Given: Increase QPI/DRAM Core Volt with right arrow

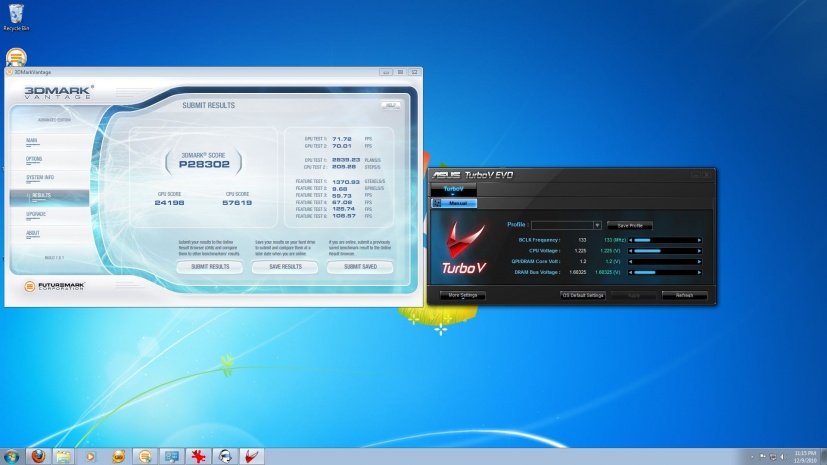Looking at the screenshot, I should click(x=699, y=261).
